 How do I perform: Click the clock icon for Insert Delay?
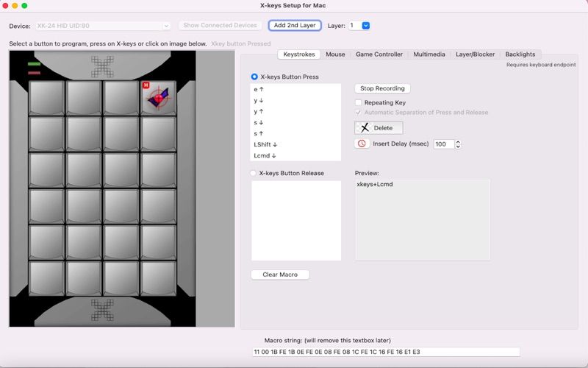362,144
